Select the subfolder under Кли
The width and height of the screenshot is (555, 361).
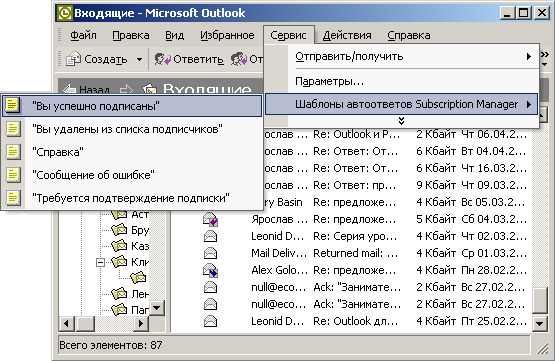(138, 277)
